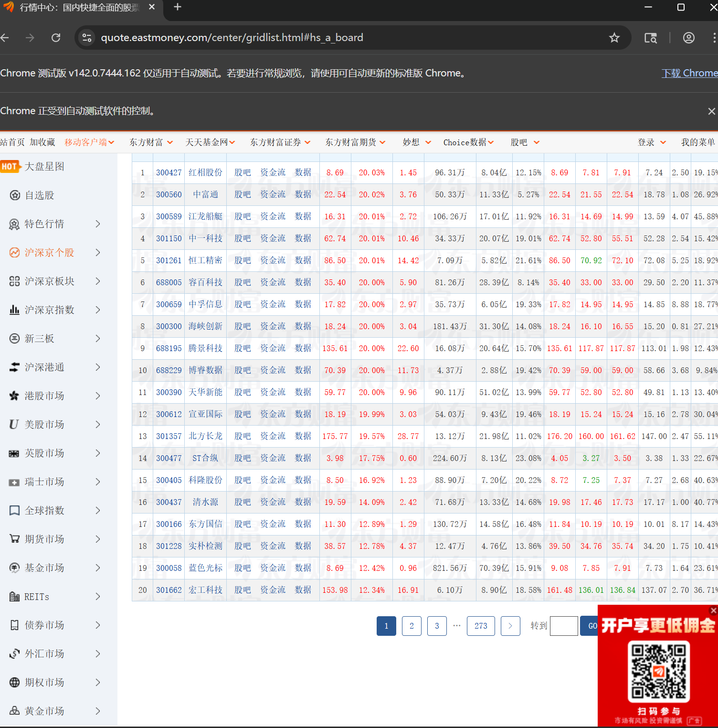Click the 英股市场 flag icon

[x=15, y=453]
